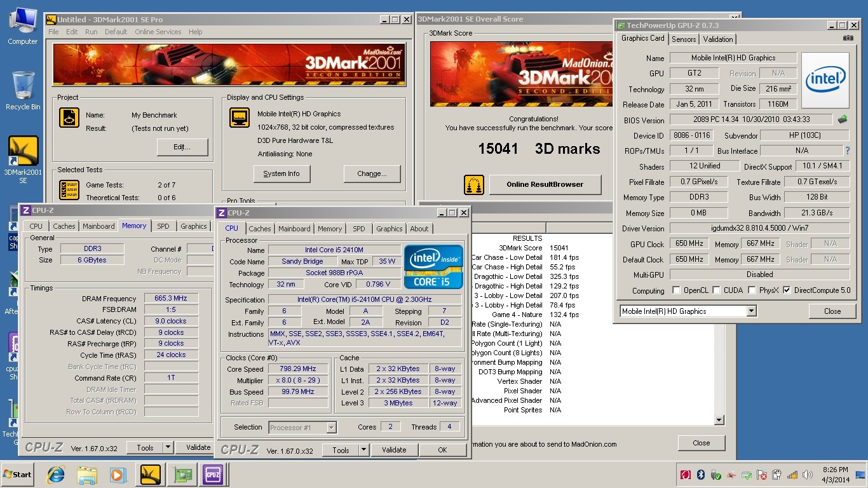Open Caches tab in front CPU-Z window
Screen dimensions: 868x488
coord(259,229)
